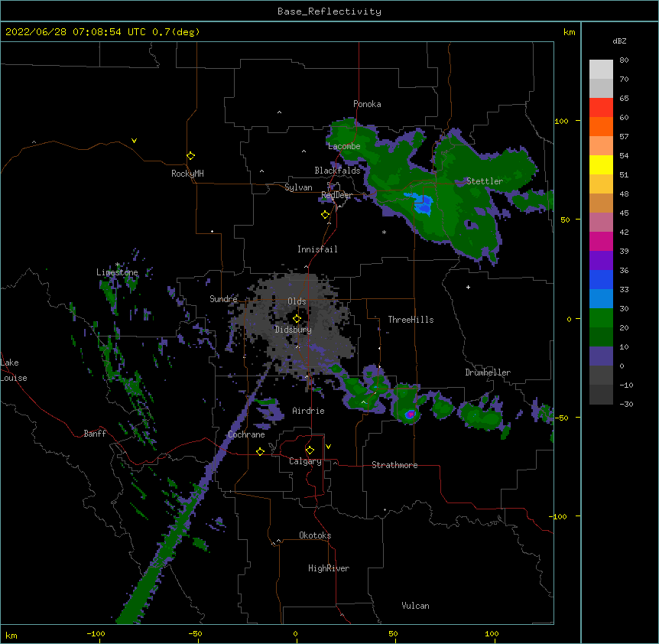Image resolution: width=659 pixels, height=644 pixels.
Task: Click the yellow diamond marker above Calgary label
Action: pyautogui.click(x=310, y=450)
